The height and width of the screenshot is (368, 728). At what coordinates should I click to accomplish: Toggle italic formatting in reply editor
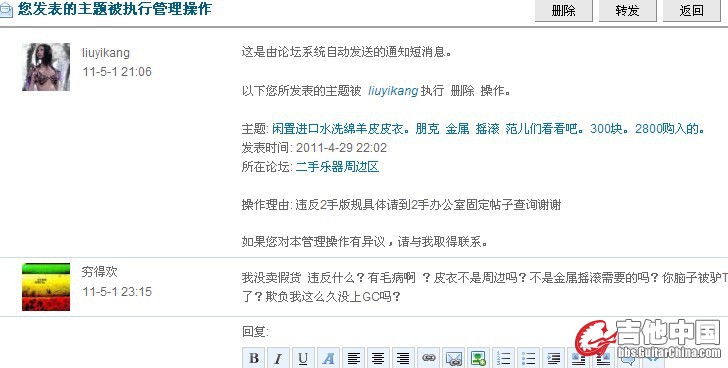point(278,358)
